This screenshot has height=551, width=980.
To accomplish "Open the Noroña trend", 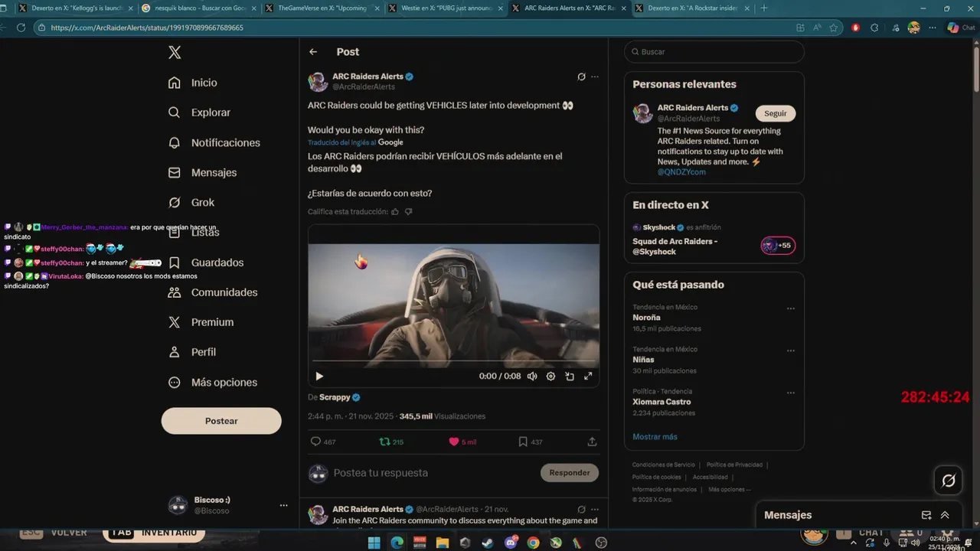I will (x=646, y=318).
